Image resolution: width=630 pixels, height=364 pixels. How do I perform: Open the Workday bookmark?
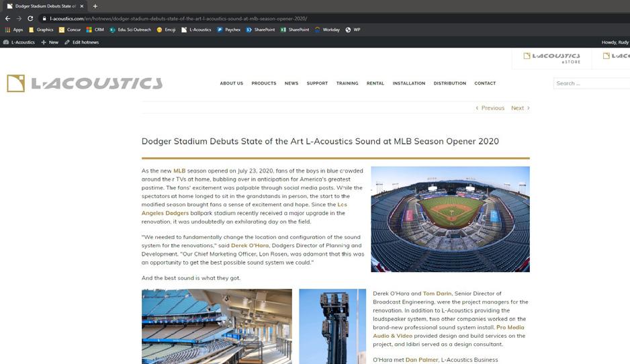point(327,30)
